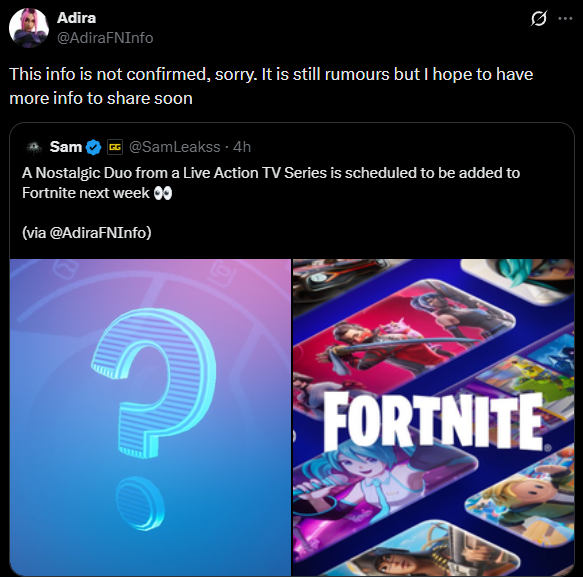Click Sam's blue verified checkmark badge

93,147
